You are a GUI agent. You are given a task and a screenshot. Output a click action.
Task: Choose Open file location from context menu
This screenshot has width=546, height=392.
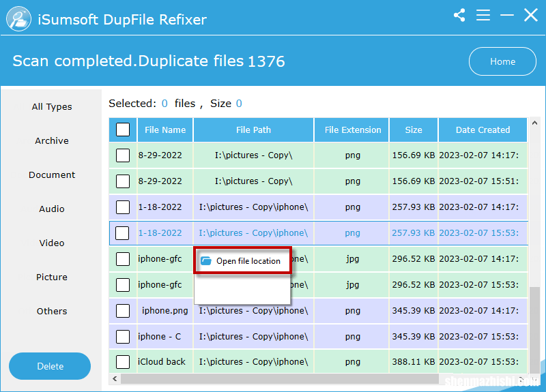(x=243, y=261)
